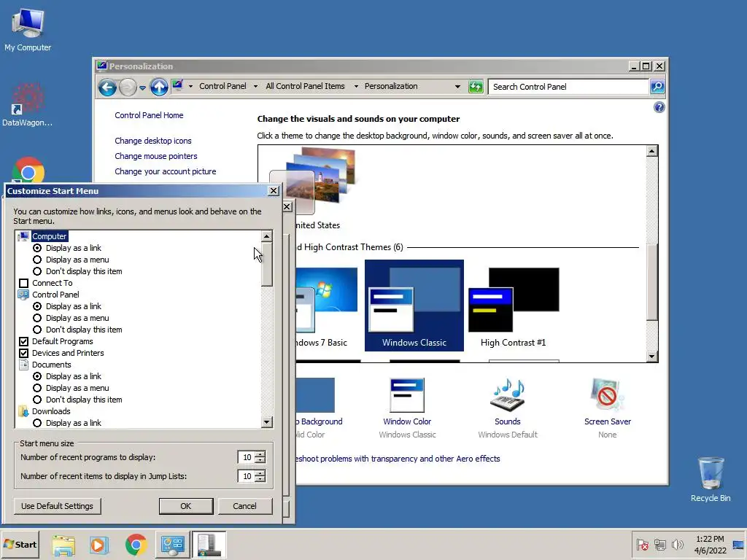
Task: Launch Windows Media Player from taskbar
Action: pos(99,545)
